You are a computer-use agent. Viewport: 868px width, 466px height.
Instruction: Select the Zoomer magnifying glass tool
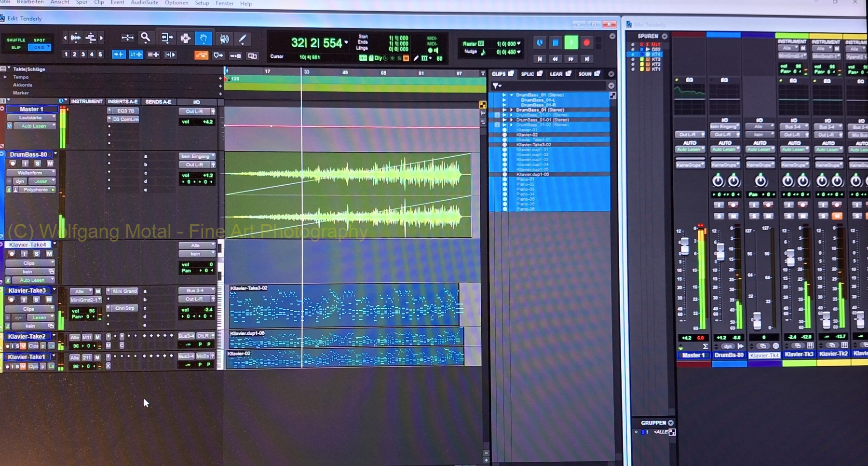pos(145,38)
